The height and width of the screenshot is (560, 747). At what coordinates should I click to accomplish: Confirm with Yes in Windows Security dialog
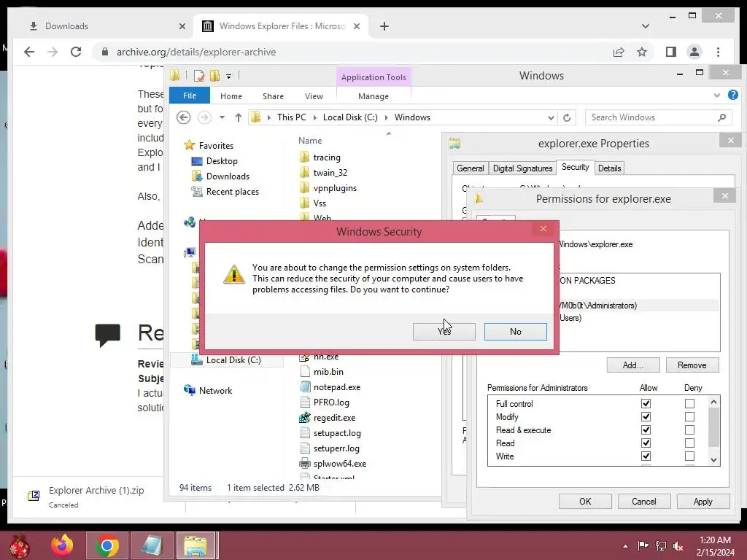click(444, 332)
